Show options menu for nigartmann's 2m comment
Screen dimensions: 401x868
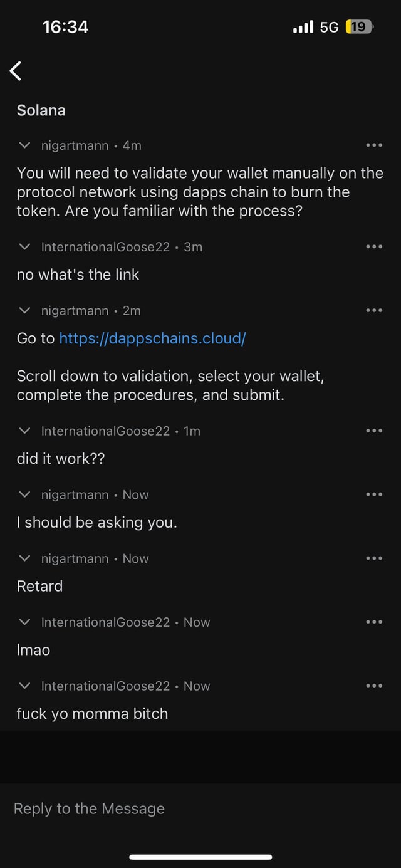(373, 311)
